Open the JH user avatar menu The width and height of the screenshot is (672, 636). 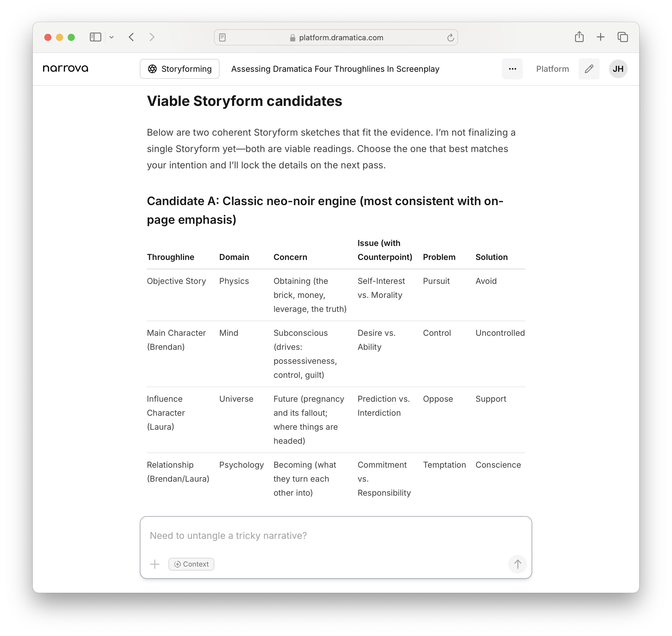click(618, 69)
